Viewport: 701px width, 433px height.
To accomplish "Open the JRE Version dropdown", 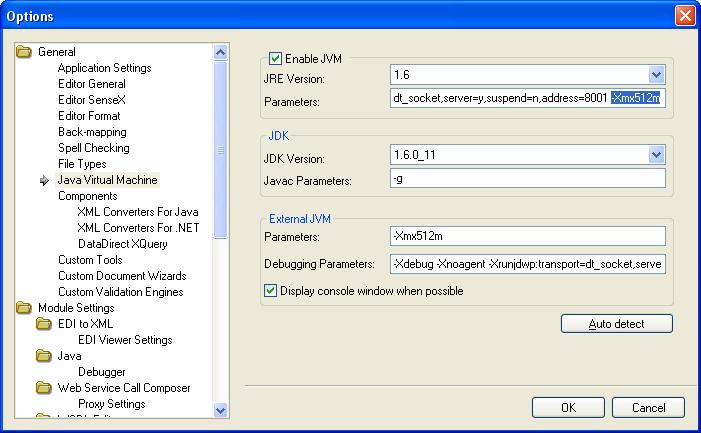I will coord(656,75).
